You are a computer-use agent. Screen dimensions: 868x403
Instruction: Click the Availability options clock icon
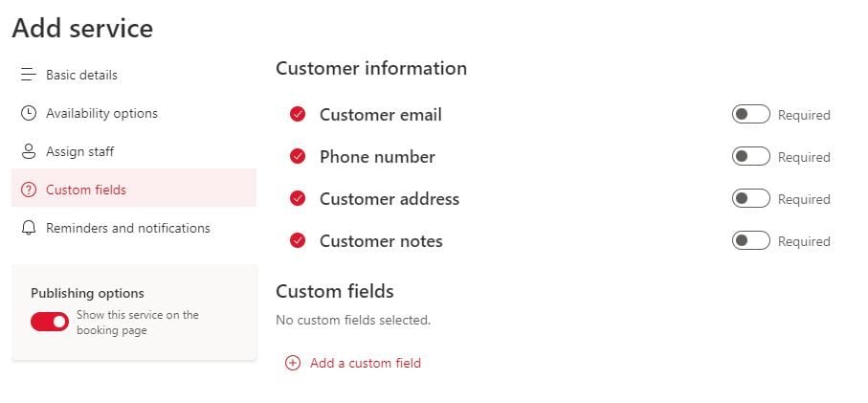[29, 113]
